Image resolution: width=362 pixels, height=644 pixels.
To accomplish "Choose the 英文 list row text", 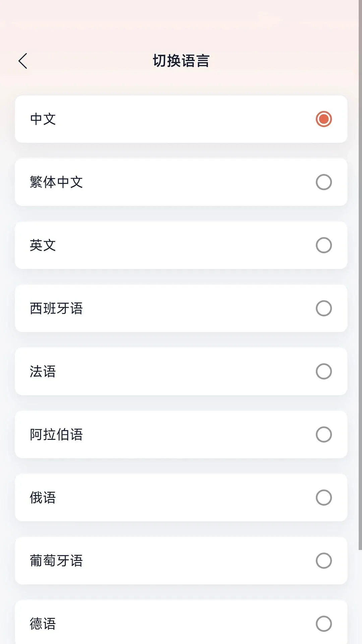I will (43, 245).
